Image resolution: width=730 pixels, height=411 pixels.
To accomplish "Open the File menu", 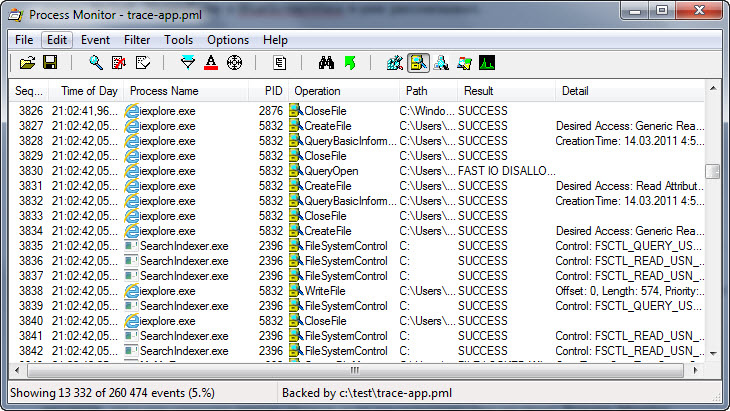I will coord(24,40).
